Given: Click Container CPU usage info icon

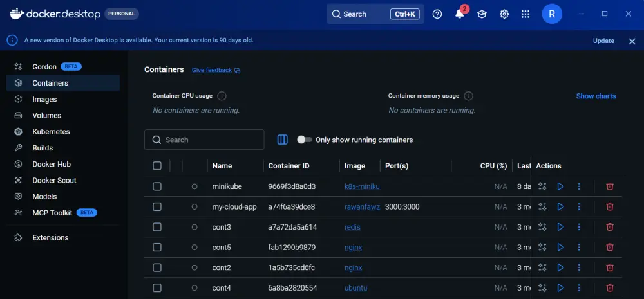Looking at the screenshot, I should [222, 96].
